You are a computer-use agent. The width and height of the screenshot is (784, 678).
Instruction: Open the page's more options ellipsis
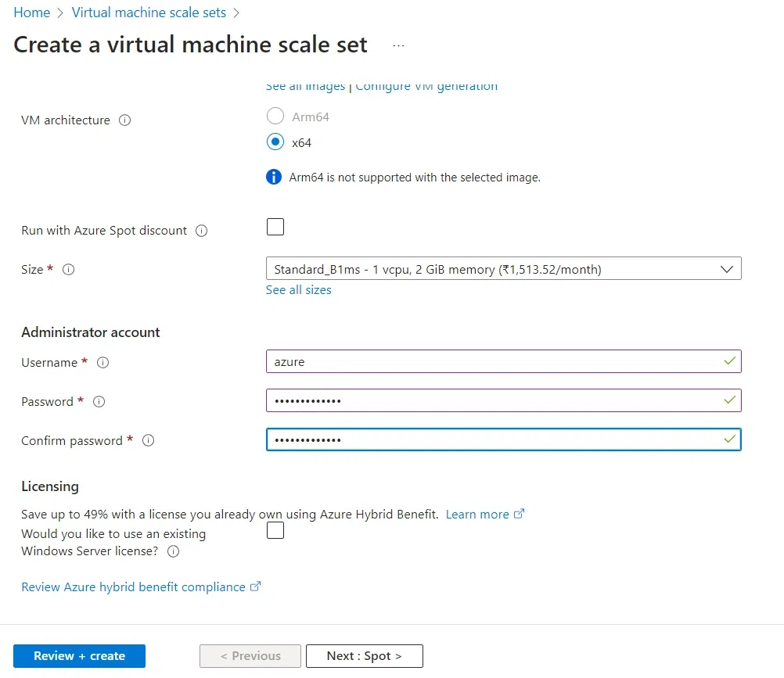398,45
